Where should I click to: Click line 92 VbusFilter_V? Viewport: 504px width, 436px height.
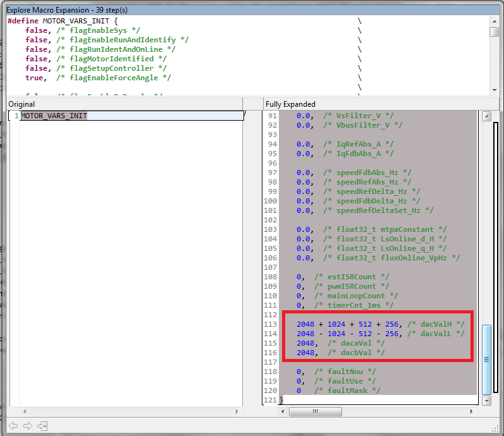pyautogui.click(x=350, y=125)
